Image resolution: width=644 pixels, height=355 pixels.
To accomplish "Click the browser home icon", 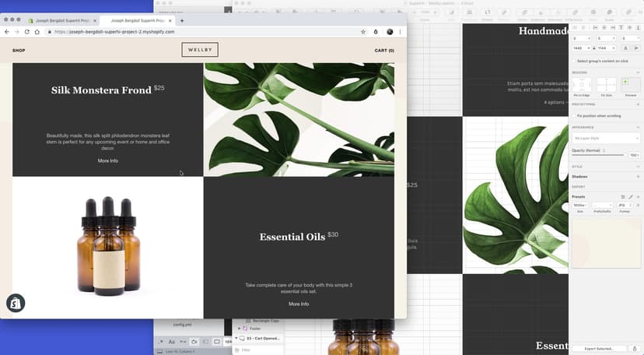I will 37,32.
